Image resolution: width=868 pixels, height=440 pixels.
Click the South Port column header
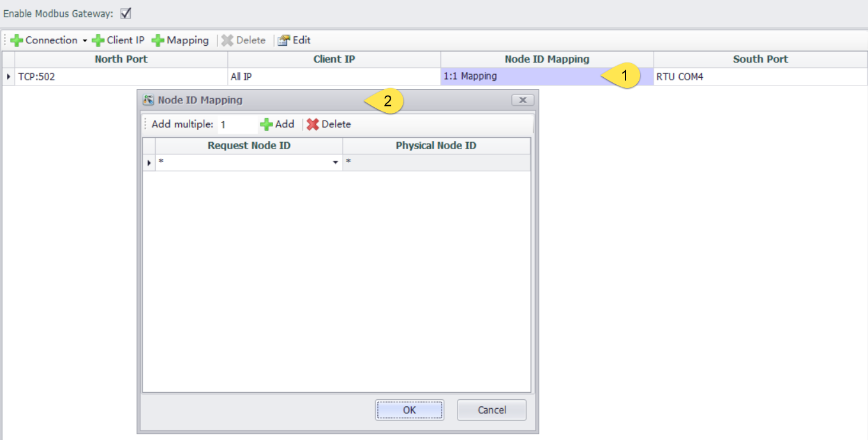tap(760, 59)
